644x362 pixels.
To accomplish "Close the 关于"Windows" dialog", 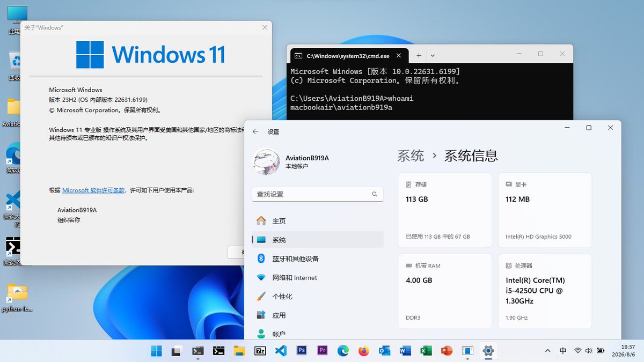I will (x=265, y=27).
